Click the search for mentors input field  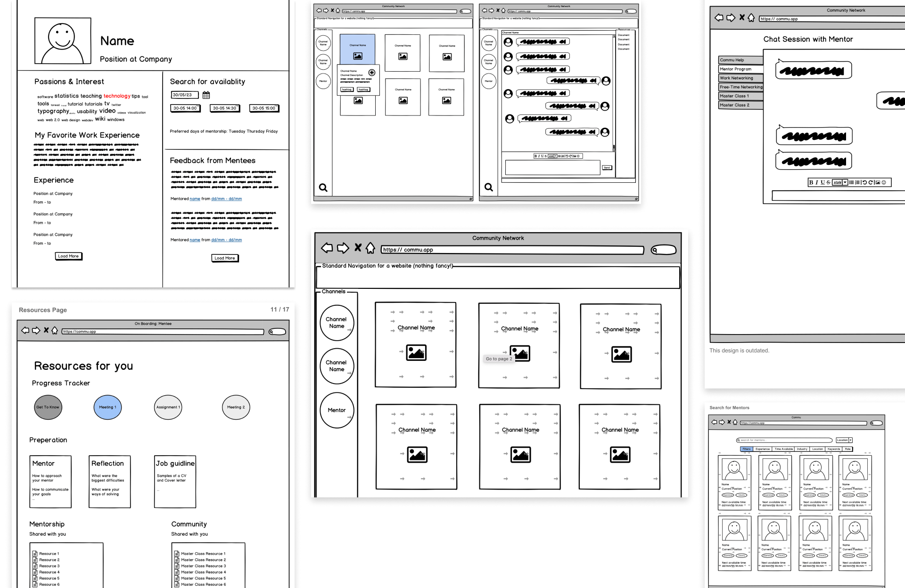pyautogui.click(x=785, y=440)
